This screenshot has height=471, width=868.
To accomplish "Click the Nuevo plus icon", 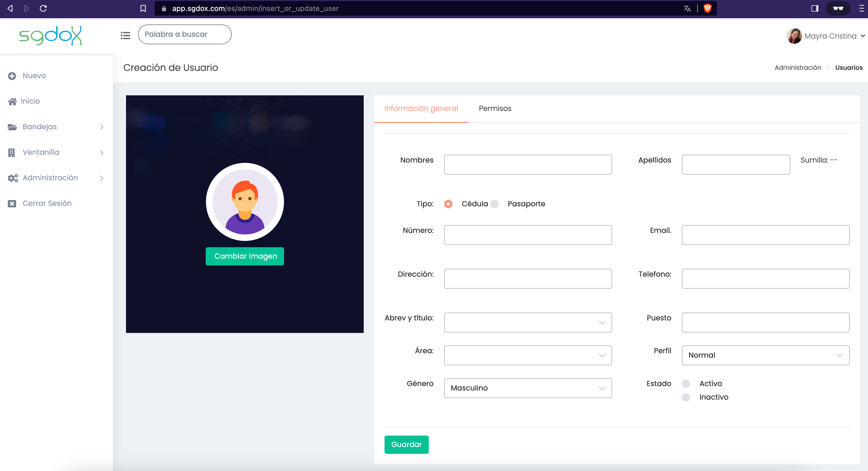I will pyautogui.click(x=12, y=76).
